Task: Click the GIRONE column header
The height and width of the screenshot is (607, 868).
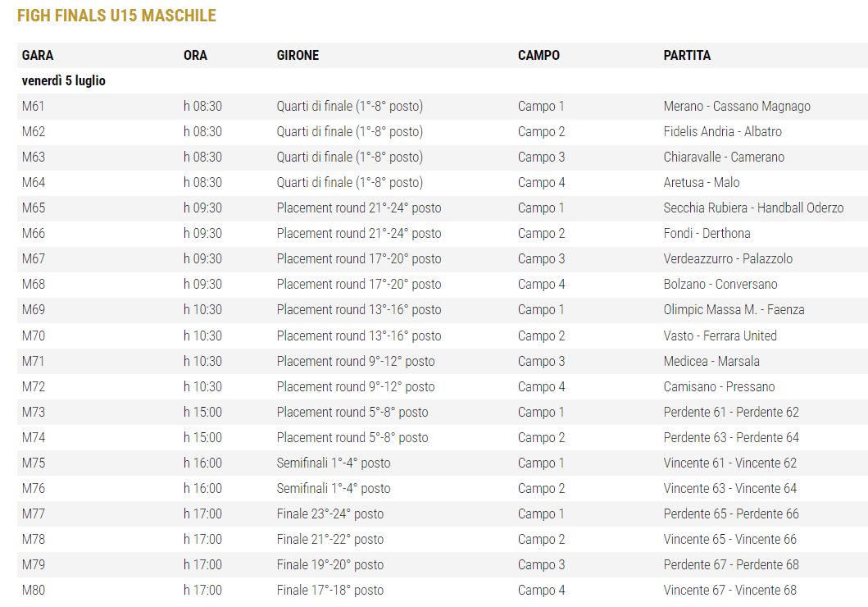Action: tap(298, 56)
